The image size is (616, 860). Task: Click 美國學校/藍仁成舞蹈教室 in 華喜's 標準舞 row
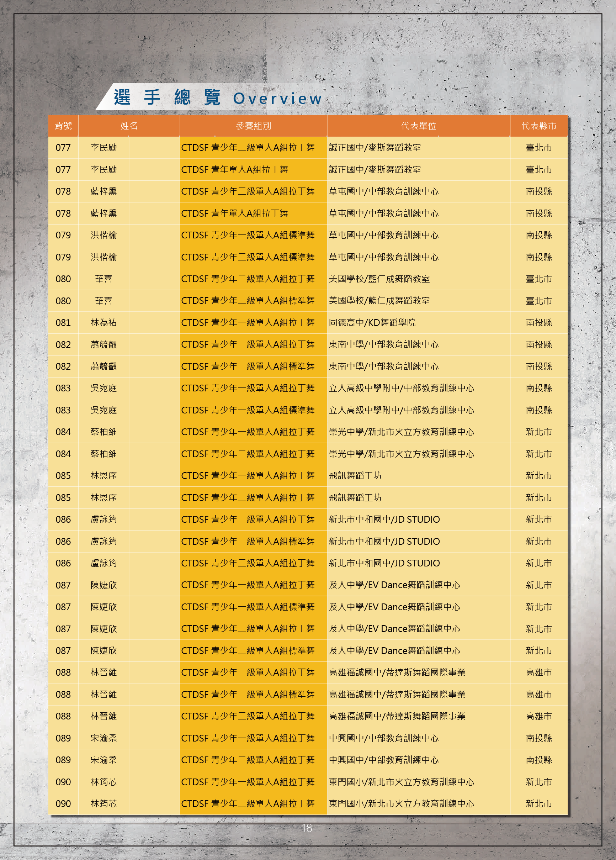point(379,301)
